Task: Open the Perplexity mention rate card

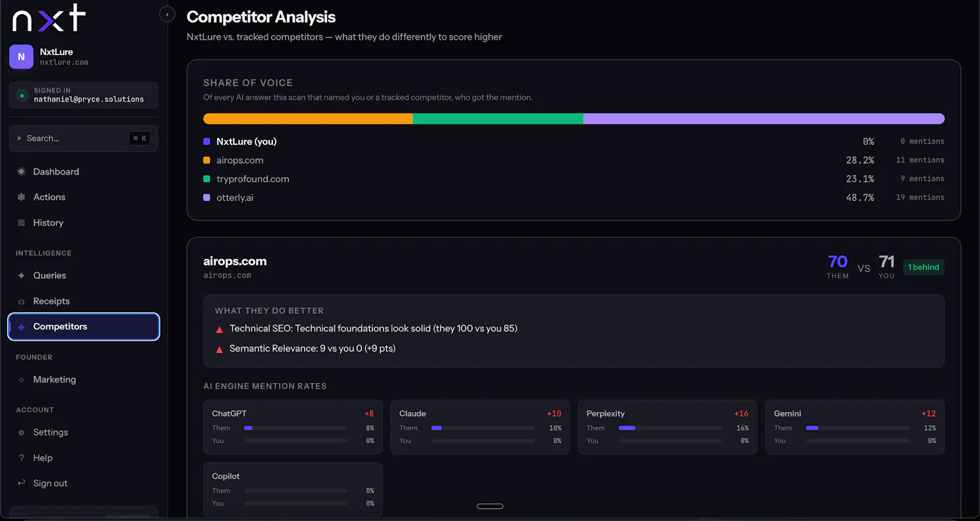Action: click(x=668, y=427)
